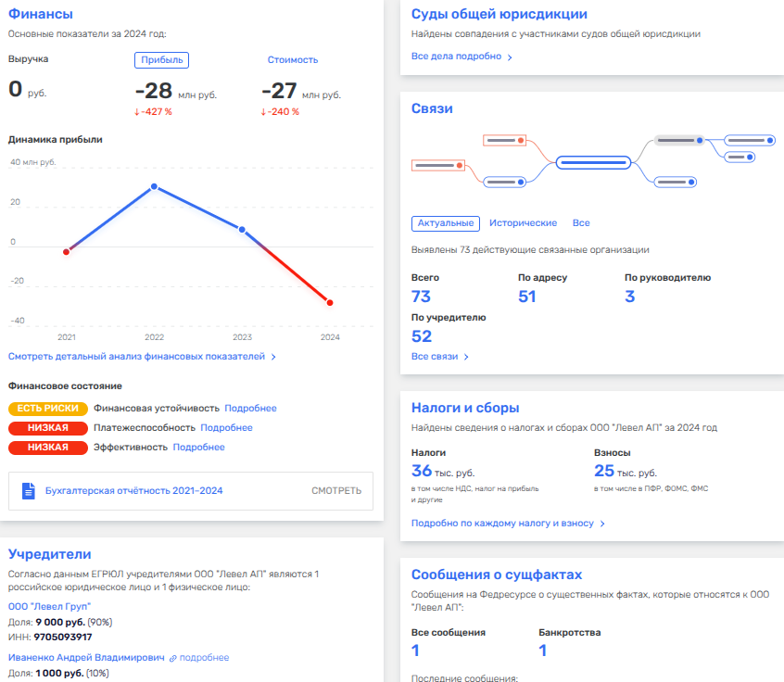Switch to the Исторические tab

point(523,223)
